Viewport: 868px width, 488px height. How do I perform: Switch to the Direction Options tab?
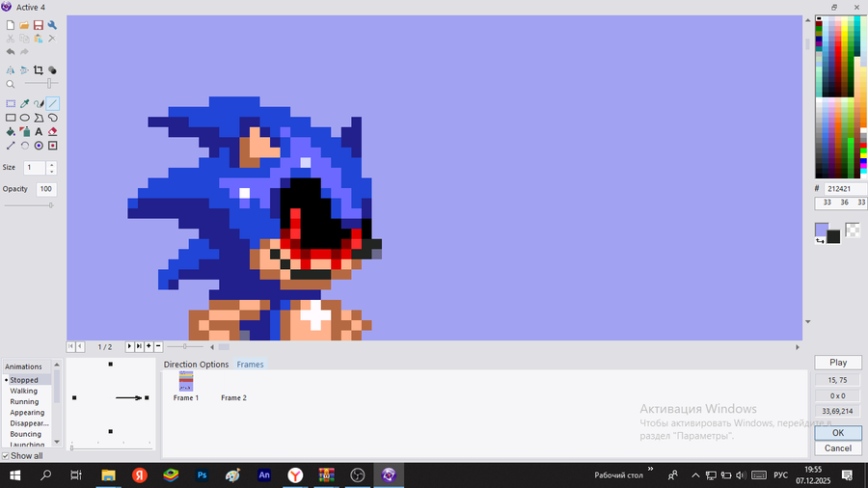pos(196,364)
